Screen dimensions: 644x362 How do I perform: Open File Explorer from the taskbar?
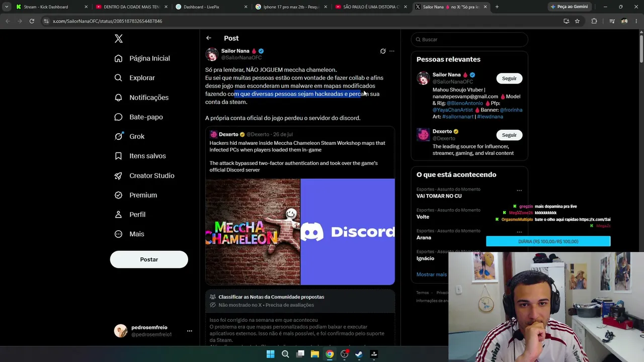point(314,354)
